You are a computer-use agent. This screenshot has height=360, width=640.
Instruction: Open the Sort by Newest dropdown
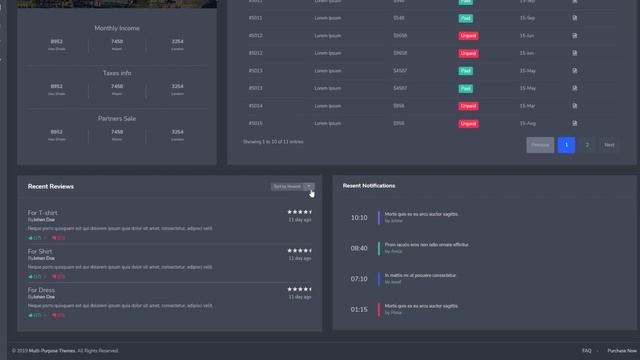287,187
